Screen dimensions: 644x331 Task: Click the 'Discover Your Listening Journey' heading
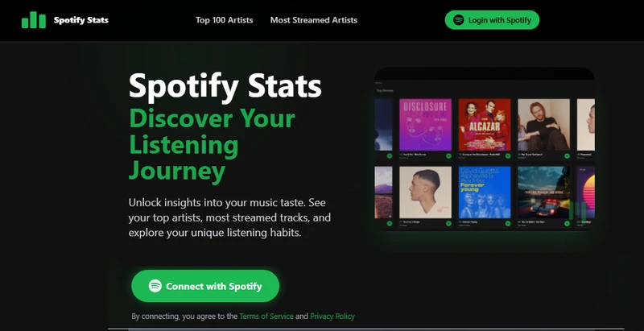coord(212,144)
